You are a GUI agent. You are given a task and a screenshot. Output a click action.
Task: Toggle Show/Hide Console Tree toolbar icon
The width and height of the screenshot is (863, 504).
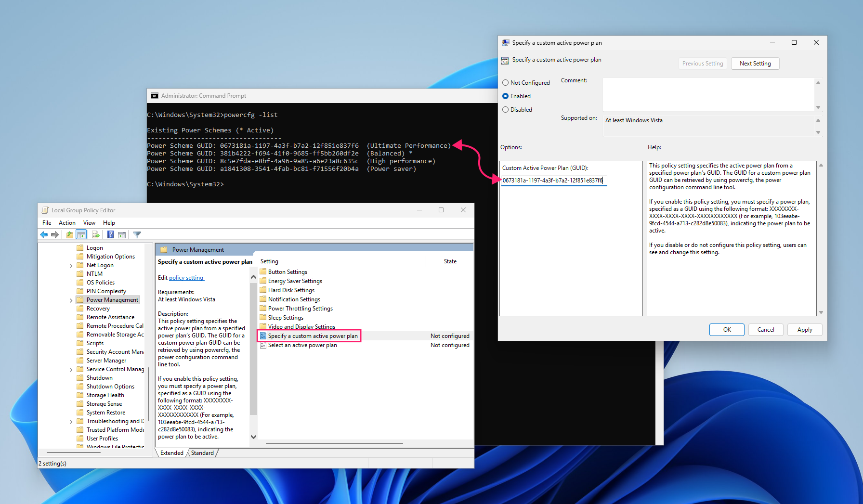(x=81, y=235)
